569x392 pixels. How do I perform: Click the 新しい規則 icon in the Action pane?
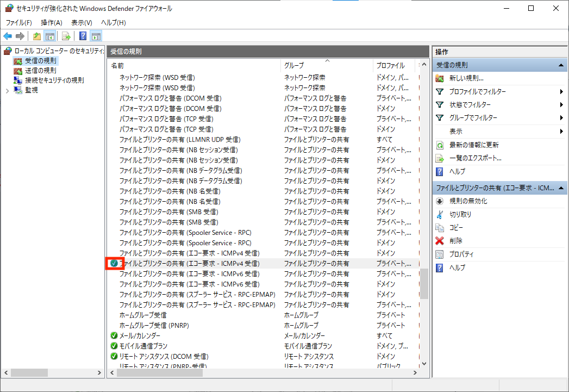pos(440,78)
